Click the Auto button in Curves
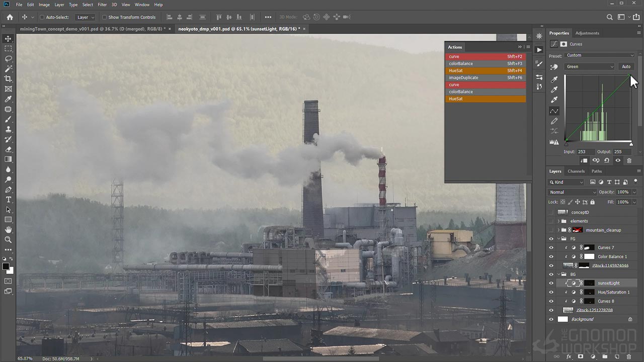Image resolution: width=644 pixels, height=362 pixels. (x=626, y=66)
